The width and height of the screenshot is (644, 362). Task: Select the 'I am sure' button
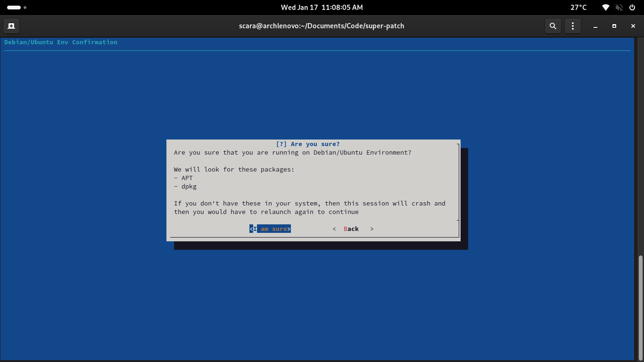tap(270, 229)
